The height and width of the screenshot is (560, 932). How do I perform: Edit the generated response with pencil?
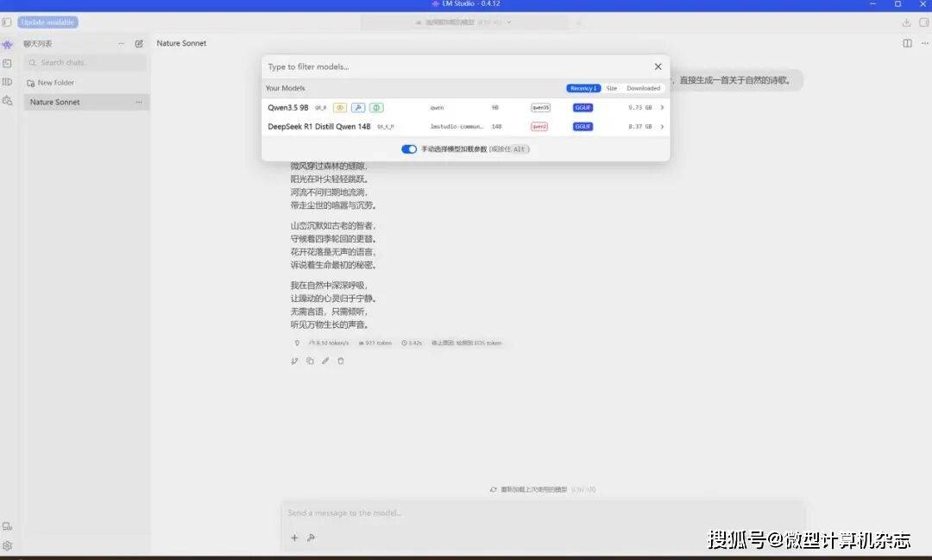[x=325, y=361]
